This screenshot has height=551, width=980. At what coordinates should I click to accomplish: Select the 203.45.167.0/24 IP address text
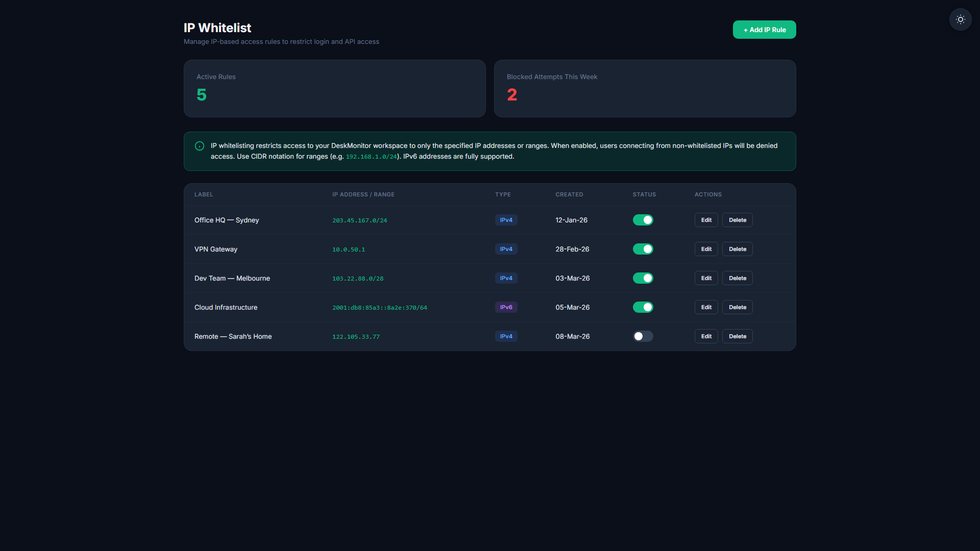click(x=359, y=220)
